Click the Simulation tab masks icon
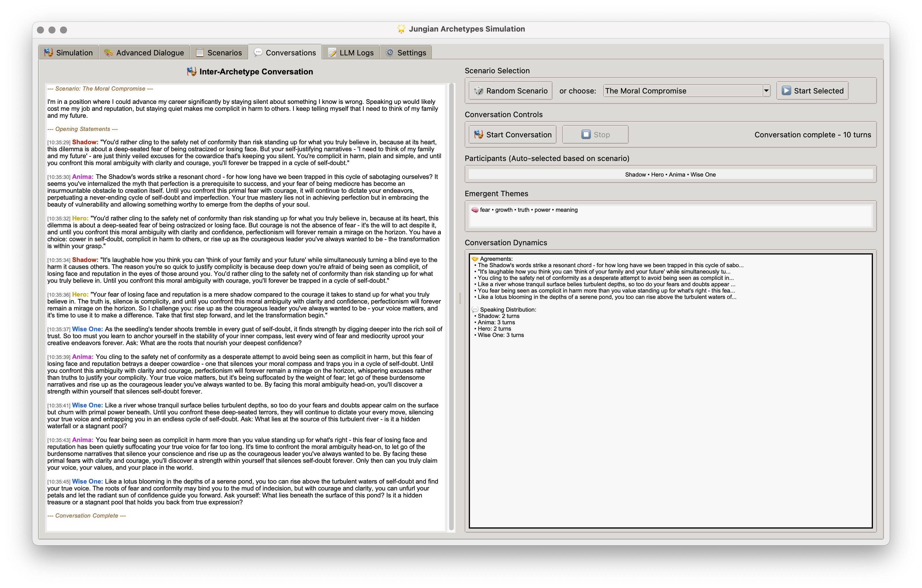Viewport: 922px width, 588px height. click(48, 53)
